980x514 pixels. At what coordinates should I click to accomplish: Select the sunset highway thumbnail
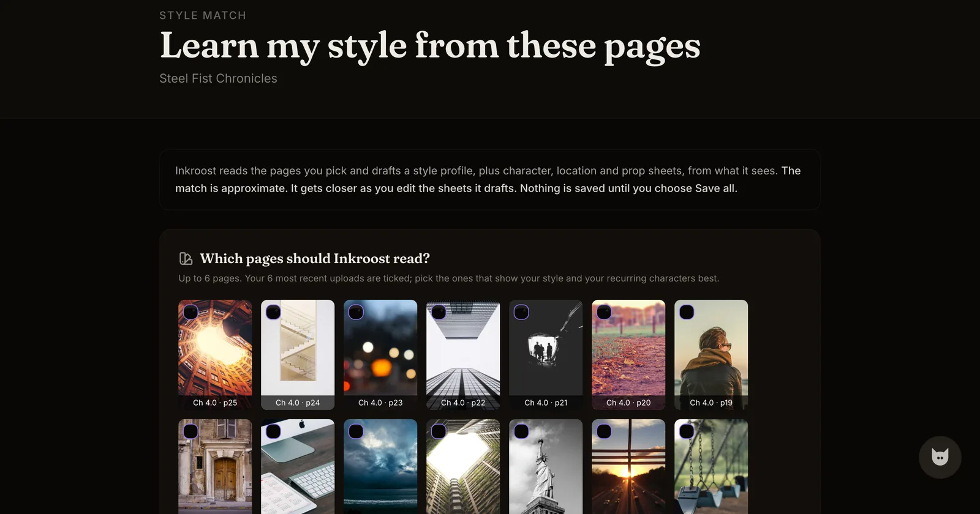(628, 468)
